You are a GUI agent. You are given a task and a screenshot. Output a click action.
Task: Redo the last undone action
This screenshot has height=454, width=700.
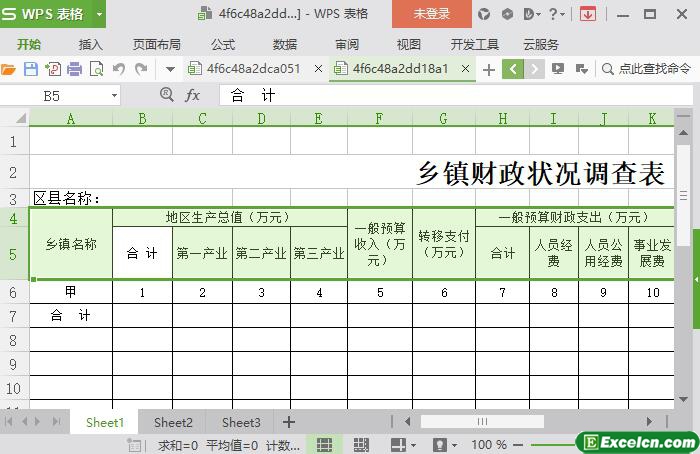(141, 69)
